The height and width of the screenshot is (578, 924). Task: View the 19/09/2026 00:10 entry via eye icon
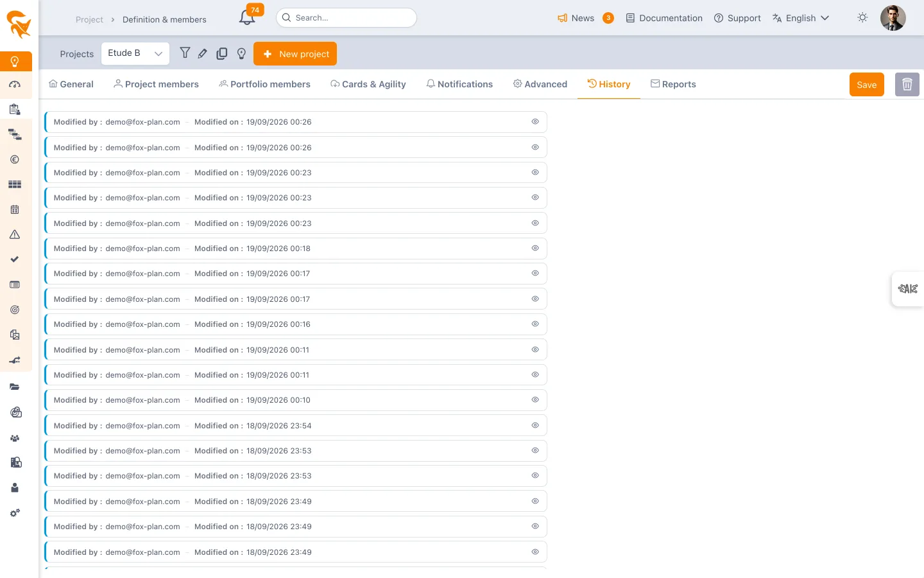pos(535,400)
